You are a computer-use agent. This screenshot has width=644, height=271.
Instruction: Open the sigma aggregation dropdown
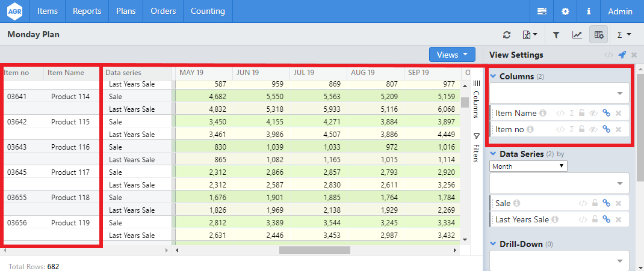[624, 35]
